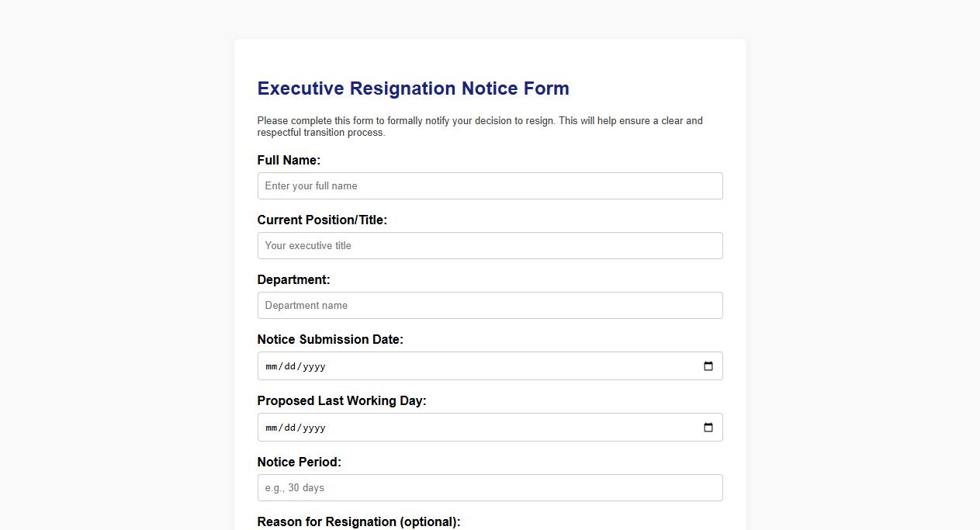
Task: Select the Department name input field
Action: point(490,305)
